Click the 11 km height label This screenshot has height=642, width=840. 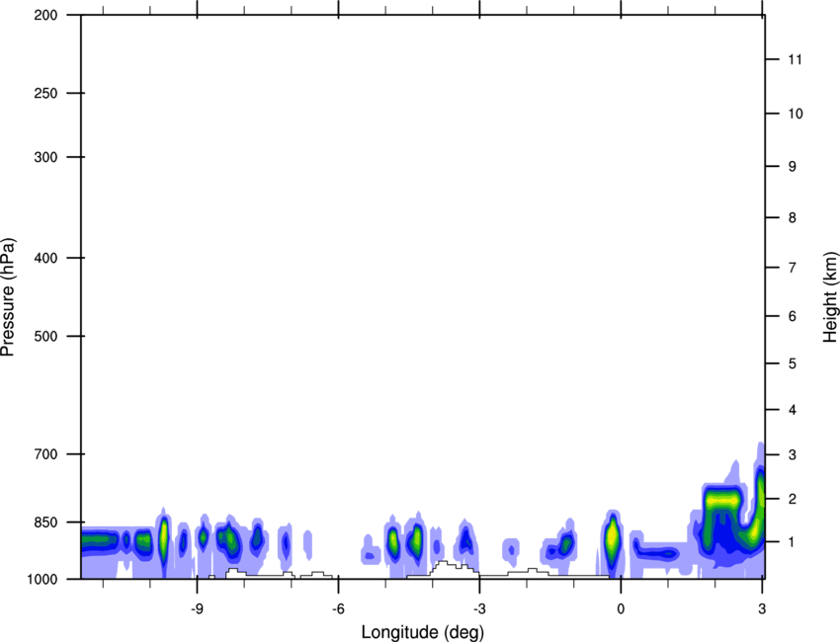(796, 59)
